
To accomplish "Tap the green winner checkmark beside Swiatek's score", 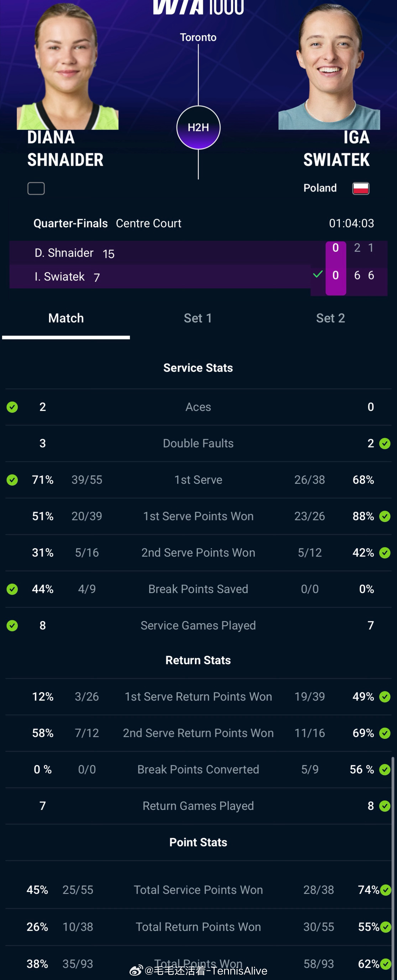I will pyautogui.click(x=318, y=274).
